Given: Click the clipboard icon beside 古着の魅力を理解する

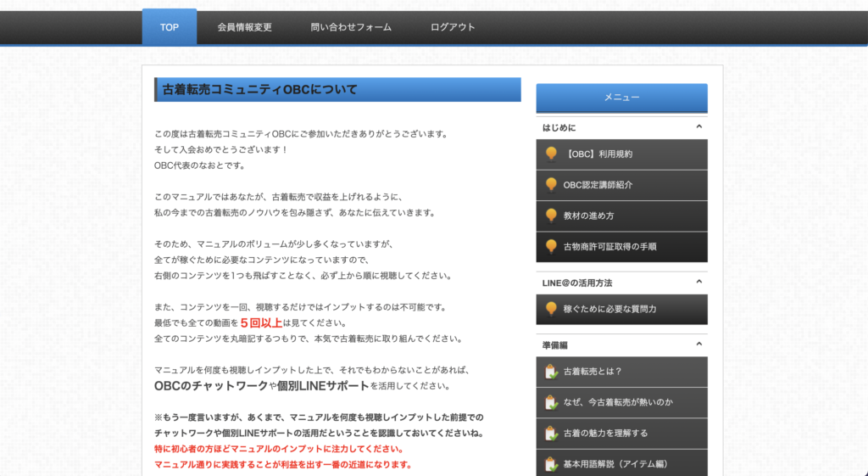Looking at the screenshot, I should (551, 434).
